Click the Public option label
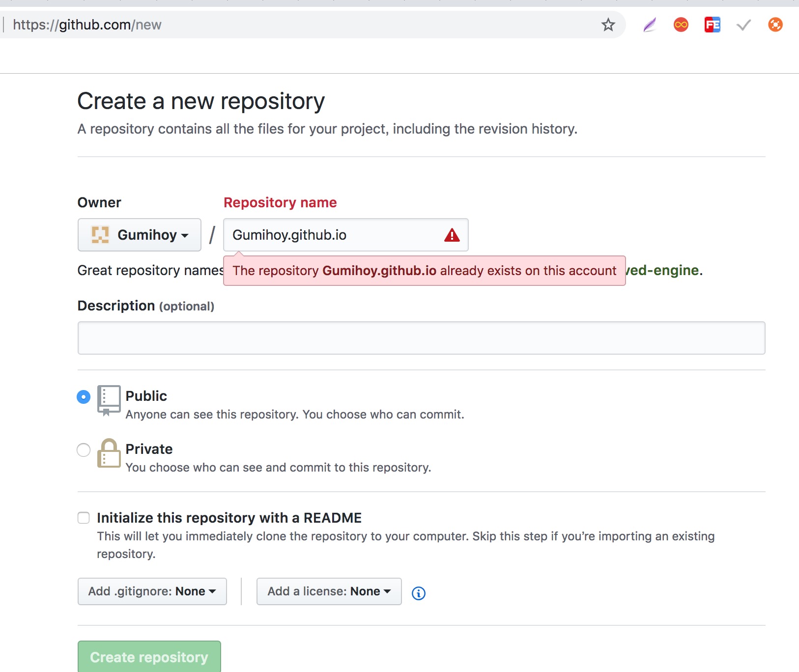The height and width of the screenshot is (672, 799). click(x=146, y=396)
